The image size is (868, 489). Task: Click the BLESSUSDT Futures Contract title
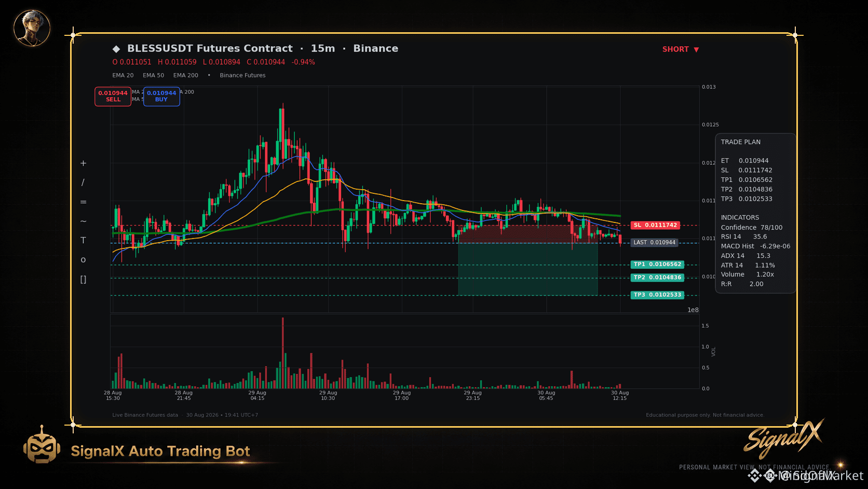210,48
